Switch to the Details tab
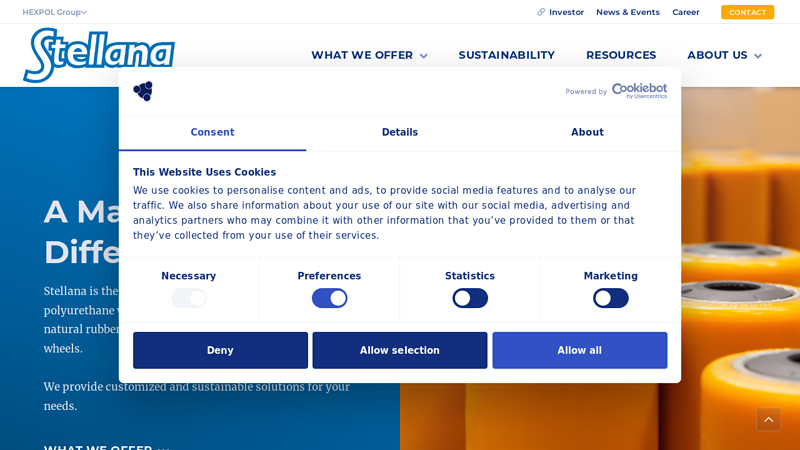The image size is (800, 450). pos(400,133)
